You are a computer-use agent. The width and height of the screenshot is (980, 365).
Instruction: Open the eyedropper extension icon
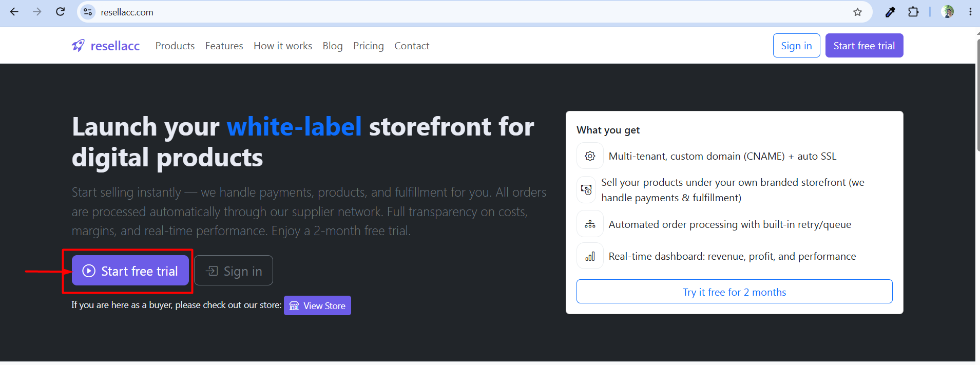pos(890,12)
